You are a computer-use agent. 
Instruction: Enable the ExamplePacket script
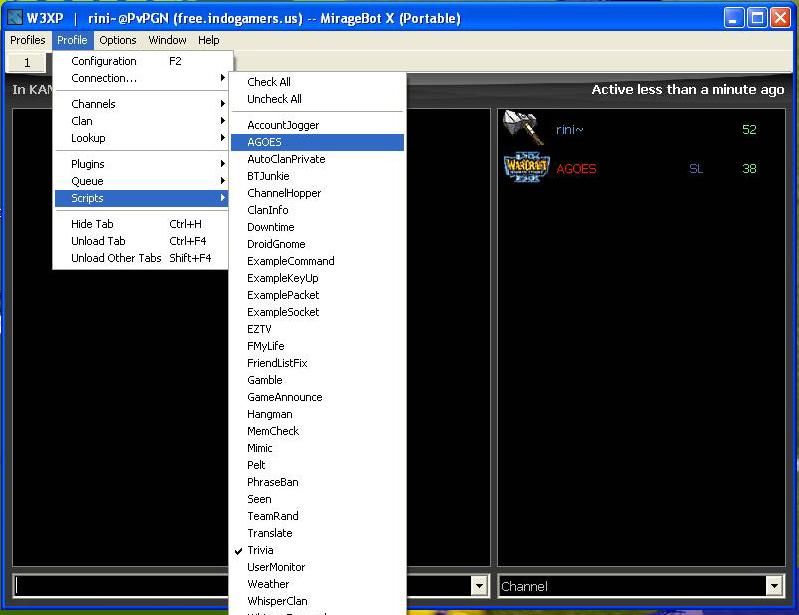317,295
